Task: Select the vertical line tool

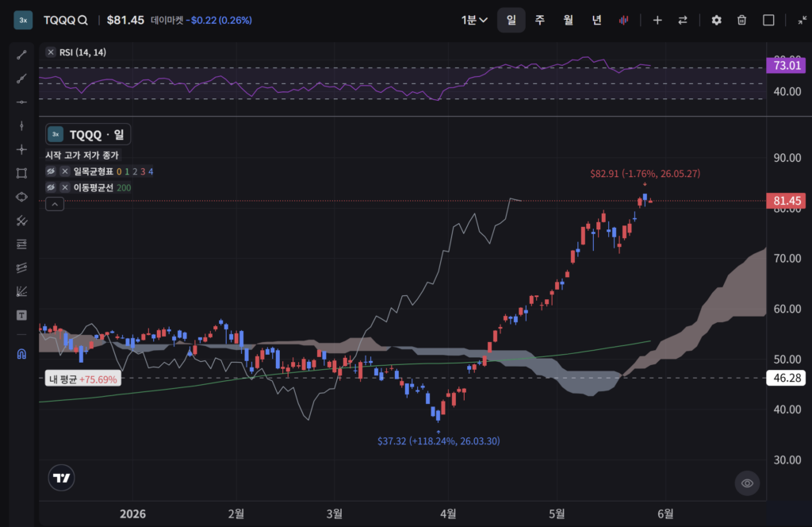Action: tap(21, 126)
